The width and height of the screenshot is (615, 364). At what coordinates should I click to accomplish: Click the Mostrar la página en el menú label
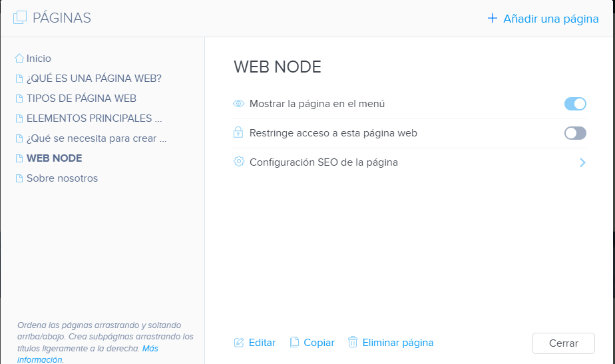click(317, 104)
